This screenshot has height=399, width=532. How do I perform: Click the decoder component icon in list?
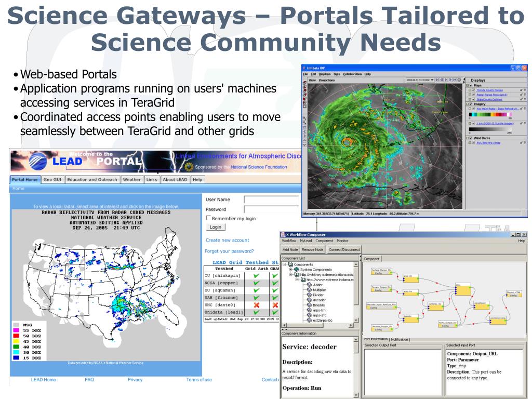pos(310,300)
